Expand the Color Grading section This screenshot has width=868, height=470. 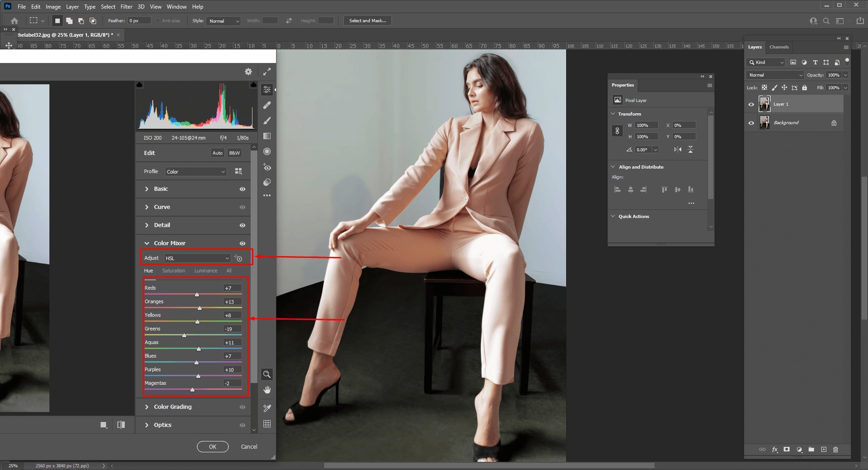point(173,407)
